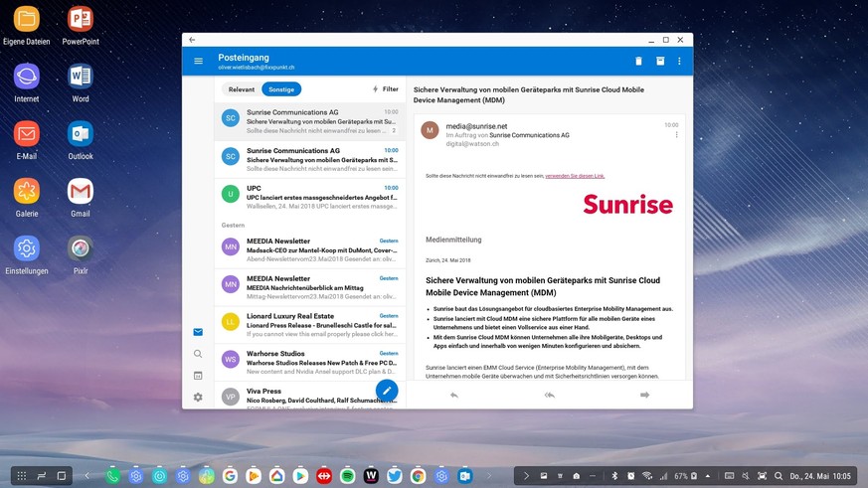Delete the open email with trash icon
Image resolution: width=868 pixels, height=488 pixels.
(x=638, y=62)
